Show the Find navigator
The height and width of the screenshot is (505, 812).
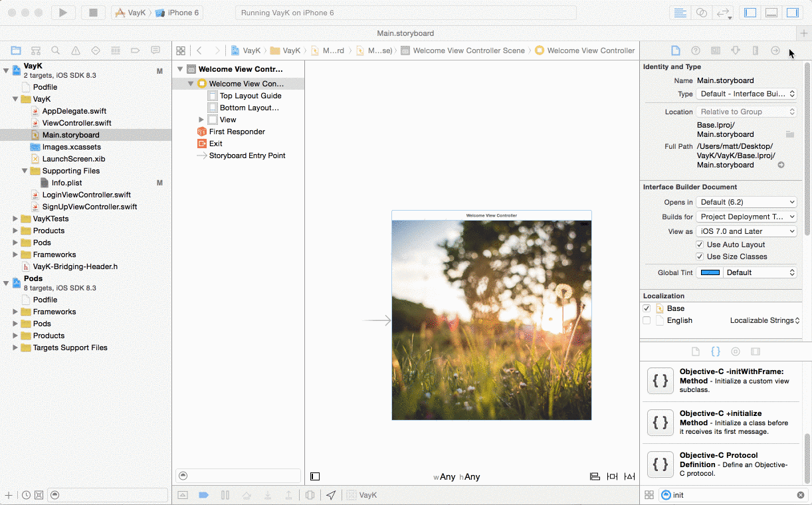click(56, 50)
